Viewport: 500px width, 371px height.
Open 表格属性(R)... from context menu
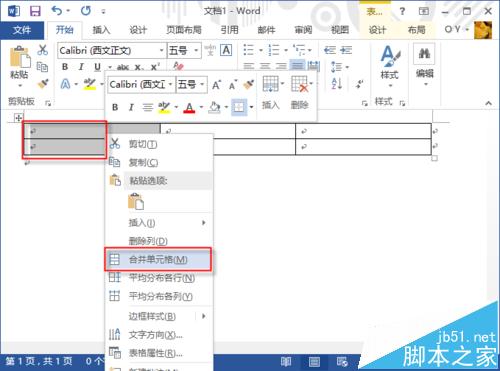(x=158, y=353)
